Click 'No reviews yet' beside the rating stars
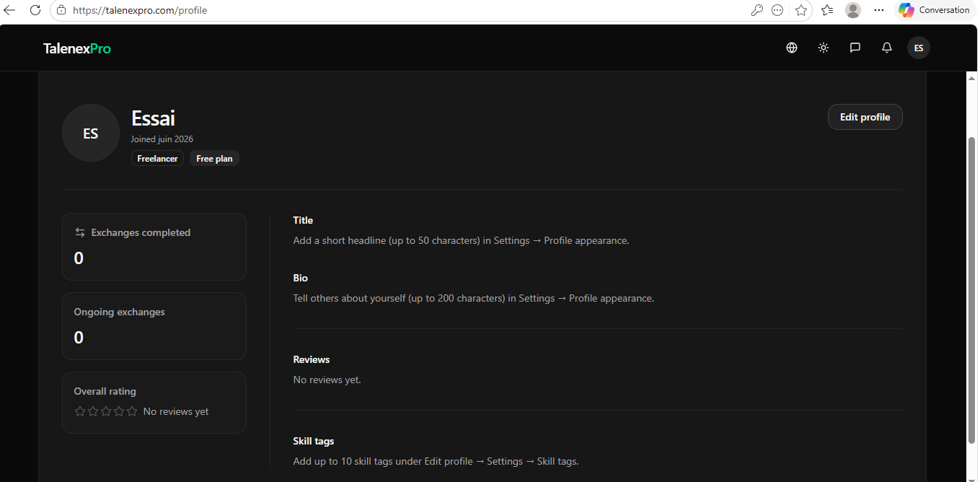 (x=176, y=411)
